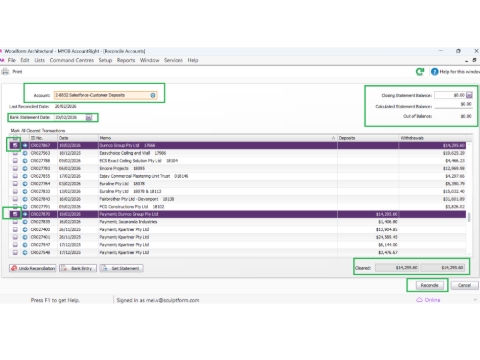Open the Account selection dropdown arrow
This screenshot has height=360, width=480.
153,95
